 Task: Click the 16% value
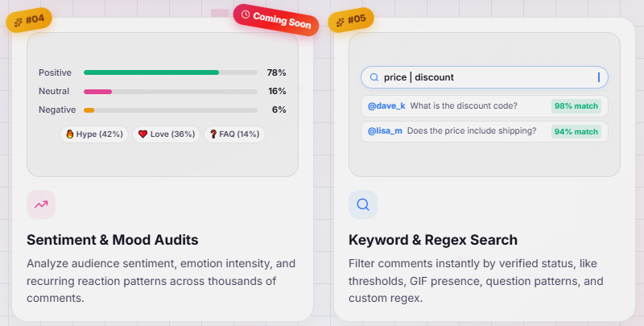[277, 91]
